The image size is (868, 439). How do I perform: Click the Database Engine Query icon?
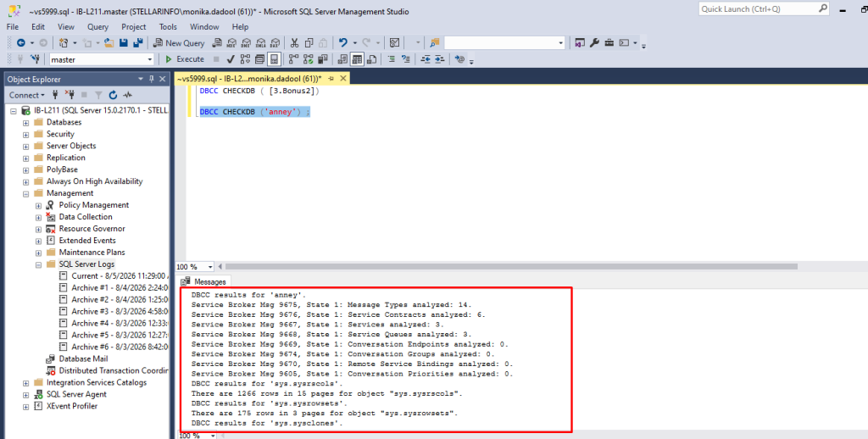[217, 42]
